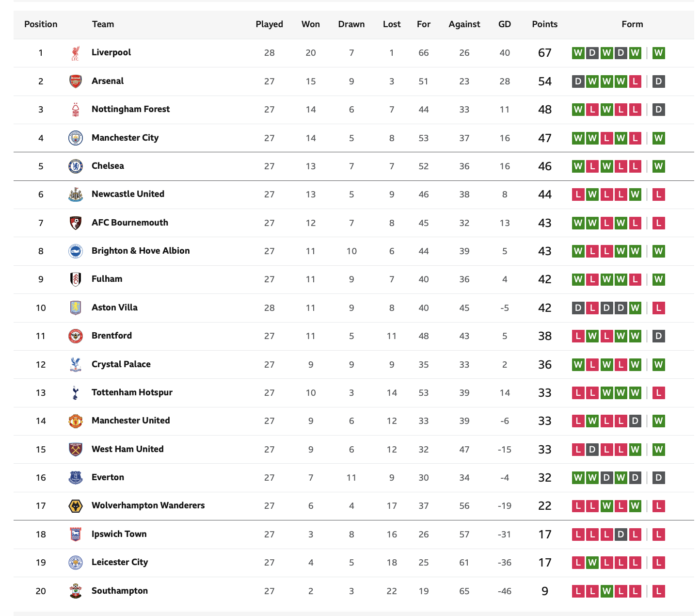Click Liverpool's latest form result W box

[x=658, y=53]
